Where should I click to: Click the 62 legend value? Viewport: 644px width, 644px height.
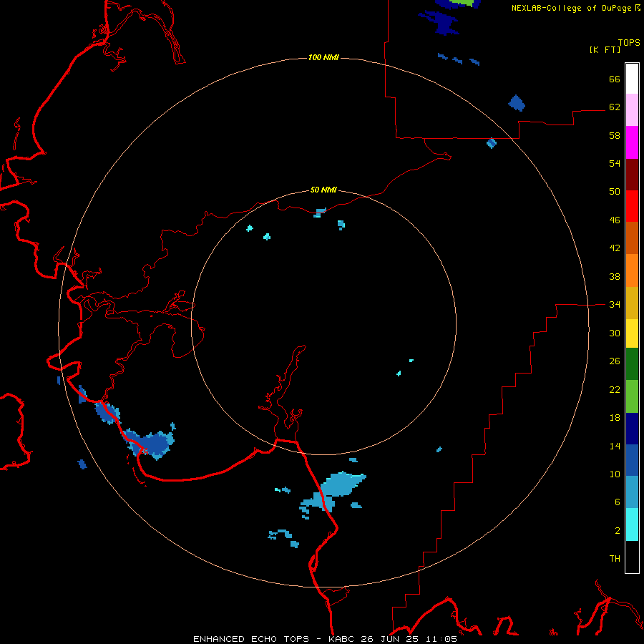(615, 107)
